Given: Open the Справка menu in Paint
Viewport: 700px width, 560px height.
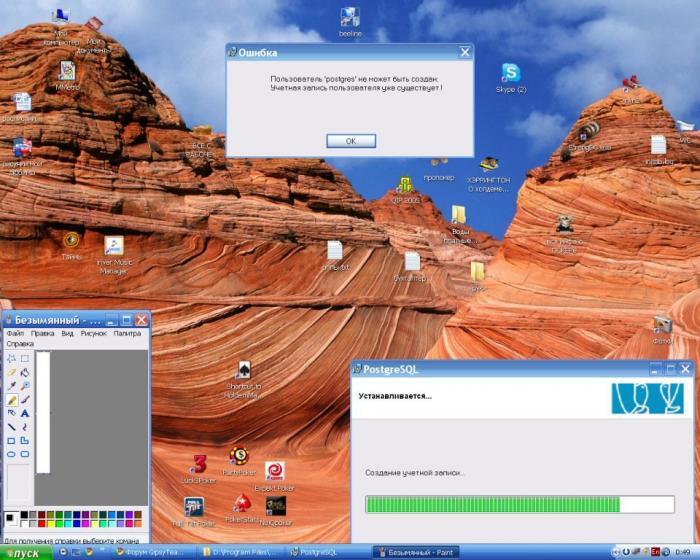Looking at the screenshot, I should point(20,343).
